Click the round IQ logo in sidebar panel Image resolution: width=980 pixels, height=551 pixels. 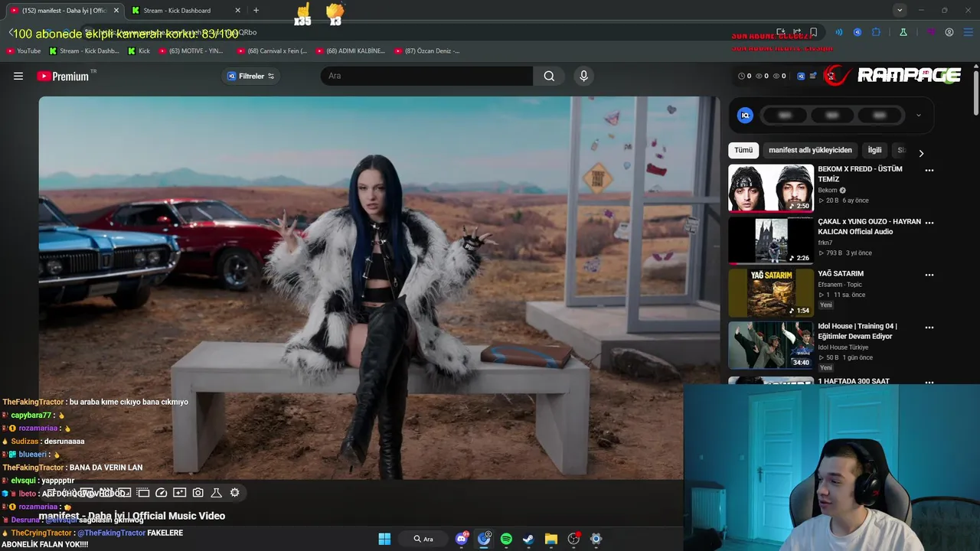[x=745, y=116]
